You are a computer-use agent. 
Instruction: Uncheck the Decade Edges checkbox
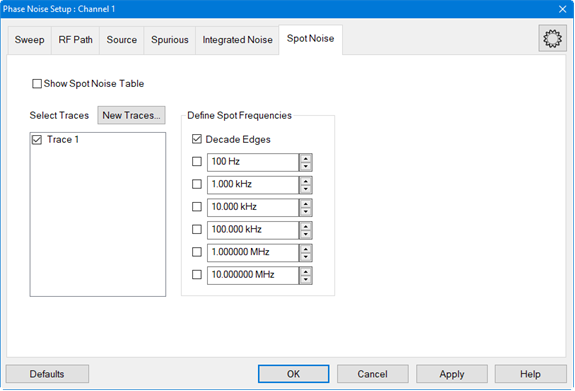197,139
